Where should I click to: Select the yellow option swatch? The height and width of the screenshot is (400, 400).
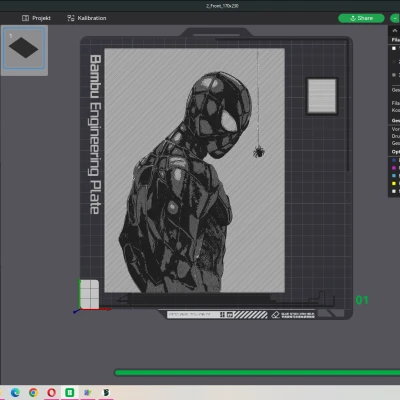point(394,183)
